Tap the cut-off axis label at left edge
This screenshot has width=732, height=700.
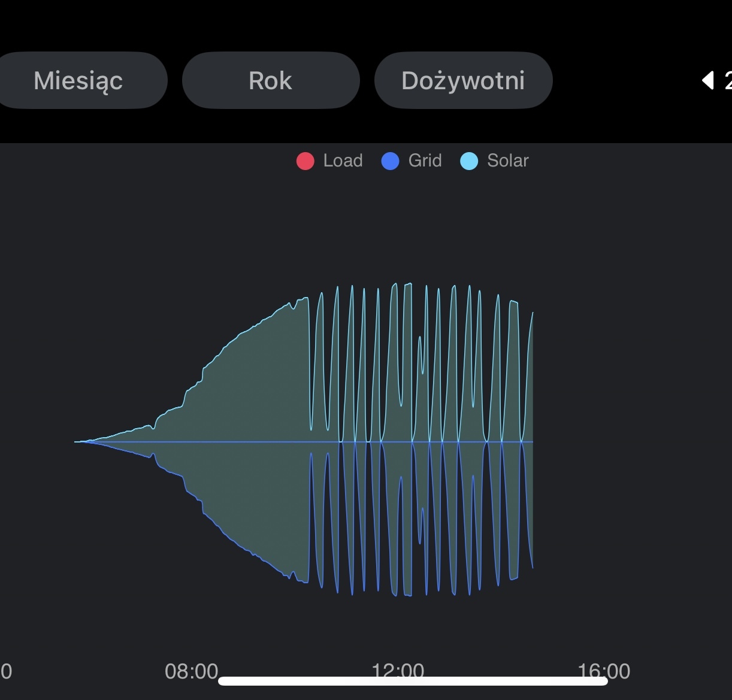pos(5,671)
